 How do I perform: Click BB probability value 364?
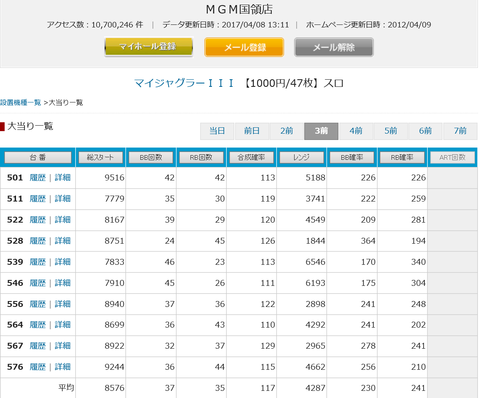[368, 241]
